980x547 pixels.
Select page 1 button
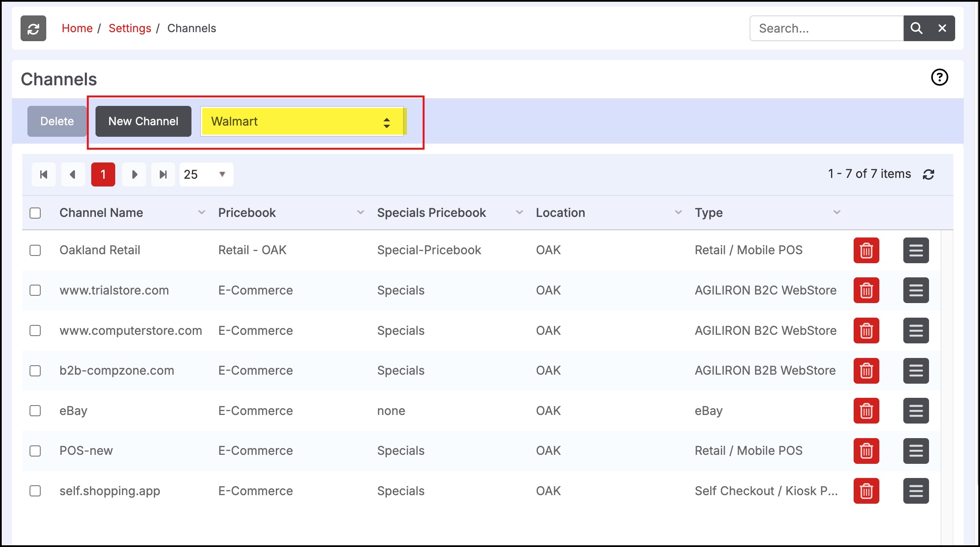103,174
